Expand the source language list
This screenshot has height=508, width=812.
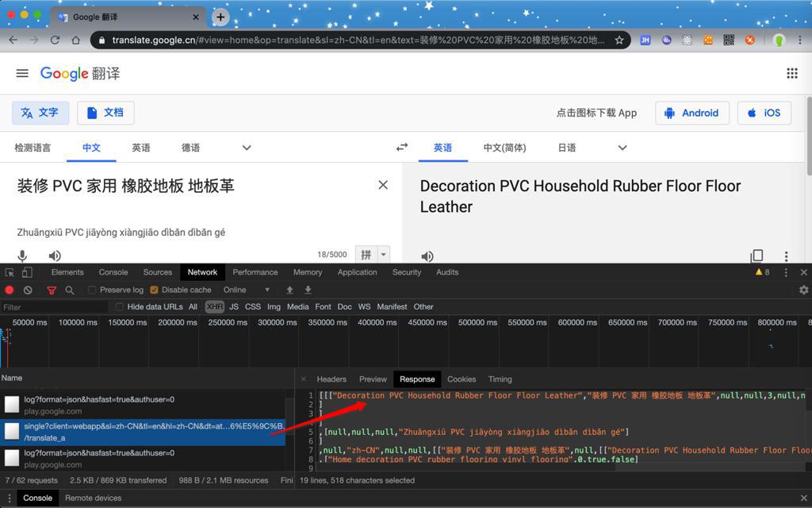(x=247, y=148)
